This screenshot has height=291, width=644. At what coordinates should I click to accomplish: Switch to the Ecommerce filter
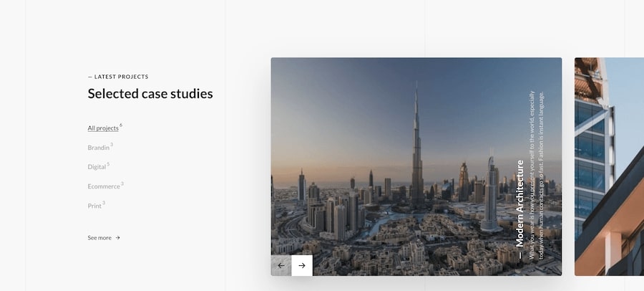coord(104,186)
